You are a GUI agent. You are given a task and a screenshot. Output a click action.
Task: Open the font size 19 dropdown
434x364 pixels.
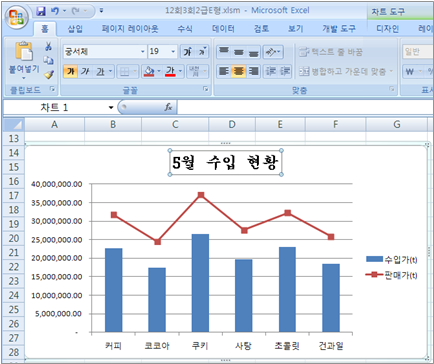pyautogui.click(x=173, y=52)
